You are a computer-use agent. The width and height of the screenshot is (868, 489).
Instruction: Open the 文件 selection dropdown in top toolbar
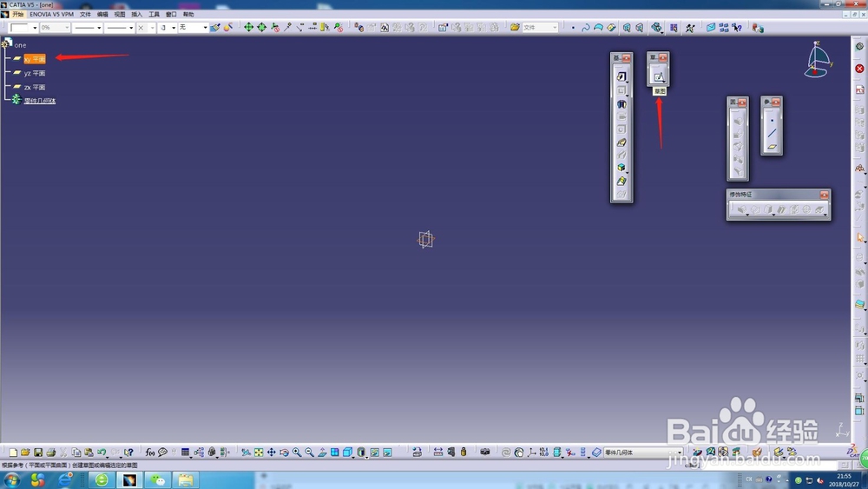pos(540,28)
